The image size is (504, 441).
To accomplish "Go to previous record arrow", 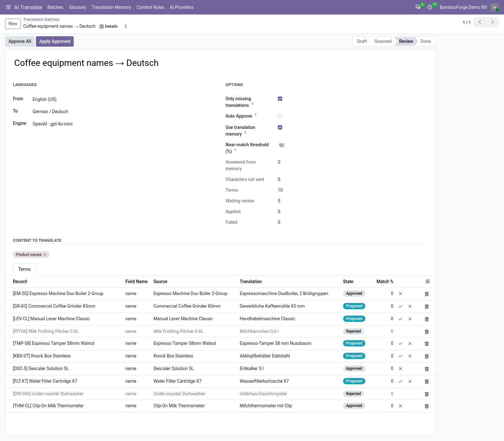I will (x=480, y=22).
